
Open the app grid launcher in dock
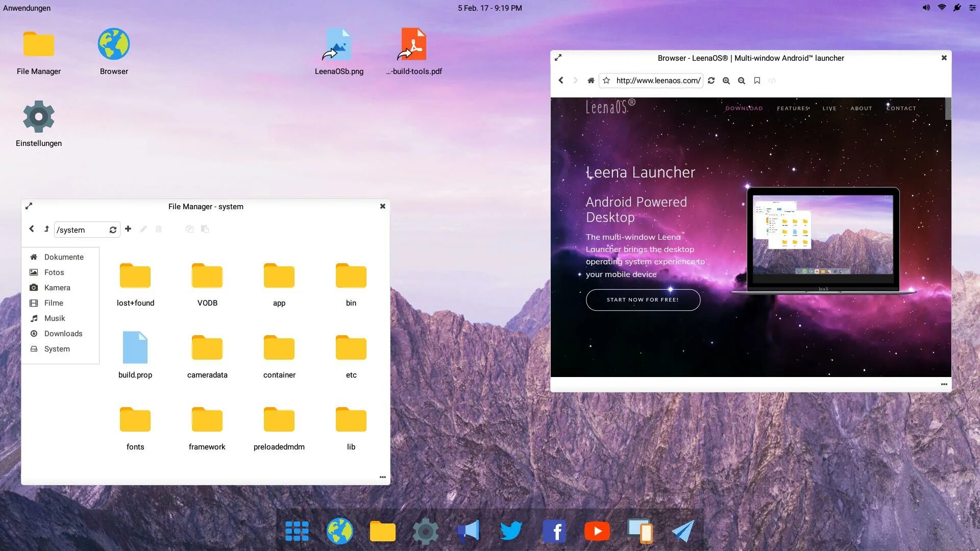(297, 531)
